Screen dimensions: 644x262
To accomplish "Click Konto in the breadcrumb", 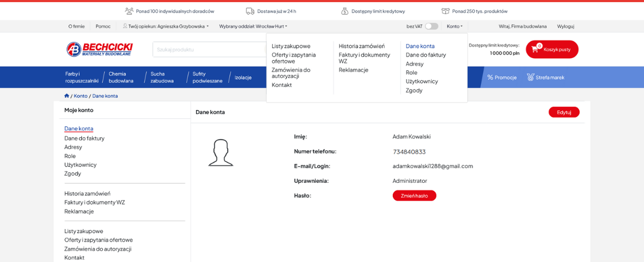I will point(81,96).
